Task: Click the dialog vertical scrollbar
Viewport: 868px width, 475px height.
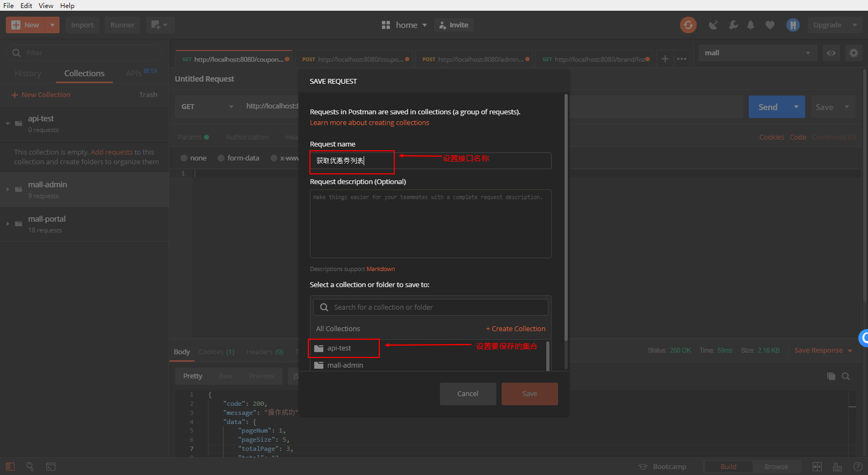Action: 566,217
